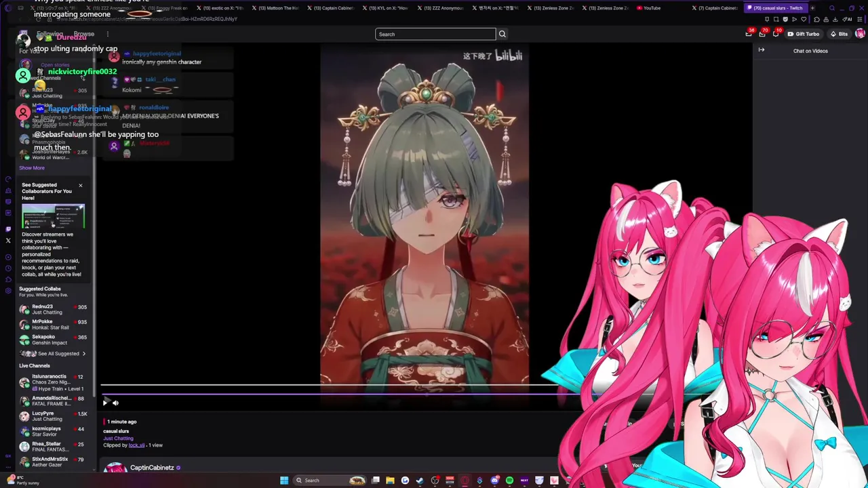
Task: Click the Windows taskbar search box
Action: click(x=331, y=481)
